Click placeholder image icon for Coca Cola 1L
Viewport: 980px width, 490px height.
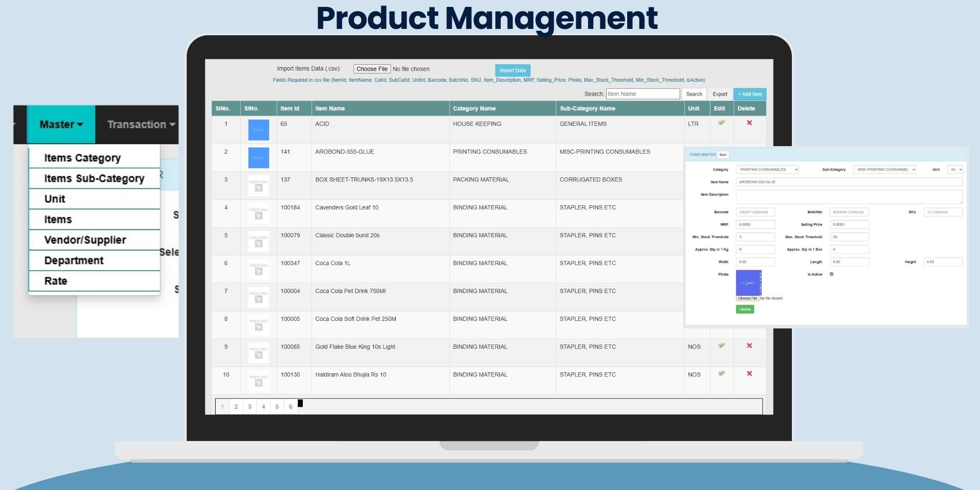(x=258, y=269)
